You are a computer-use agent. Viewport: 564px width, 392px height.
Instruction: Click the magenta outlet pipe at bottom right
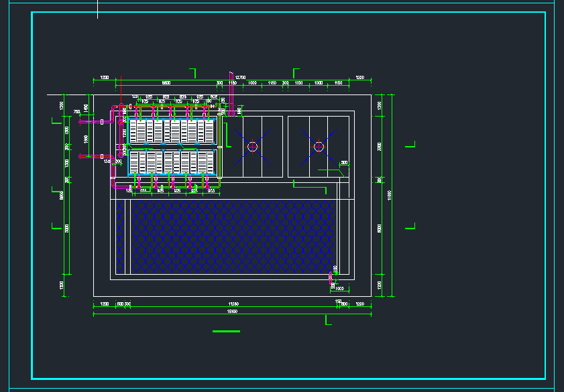point(331,278)
